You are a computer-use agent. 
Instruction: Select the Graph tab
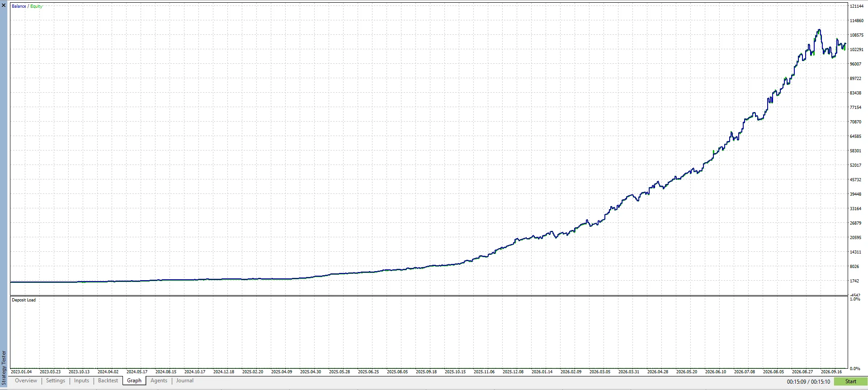pos(134,381)
